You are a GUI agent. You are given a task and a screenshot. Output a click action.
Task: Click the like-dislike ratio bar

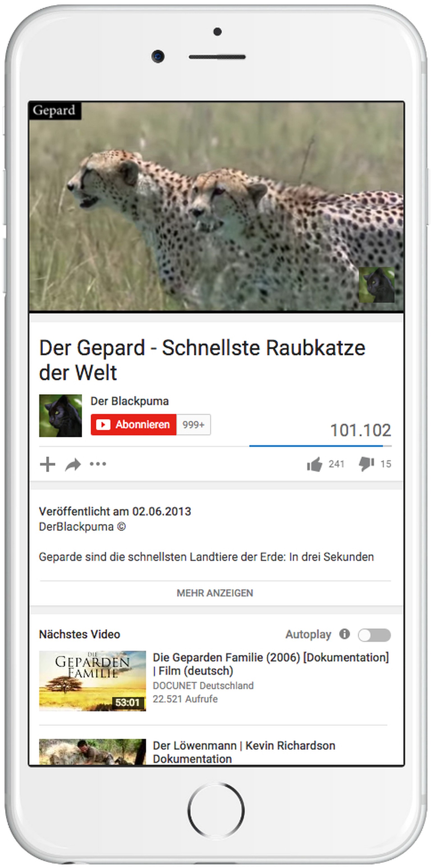[x=320, y=446]
